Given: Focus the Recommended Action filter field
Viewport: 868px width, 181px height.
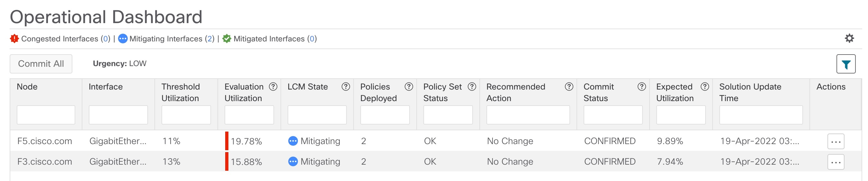Looking at the screenshot, I should (x=528, y=115).
